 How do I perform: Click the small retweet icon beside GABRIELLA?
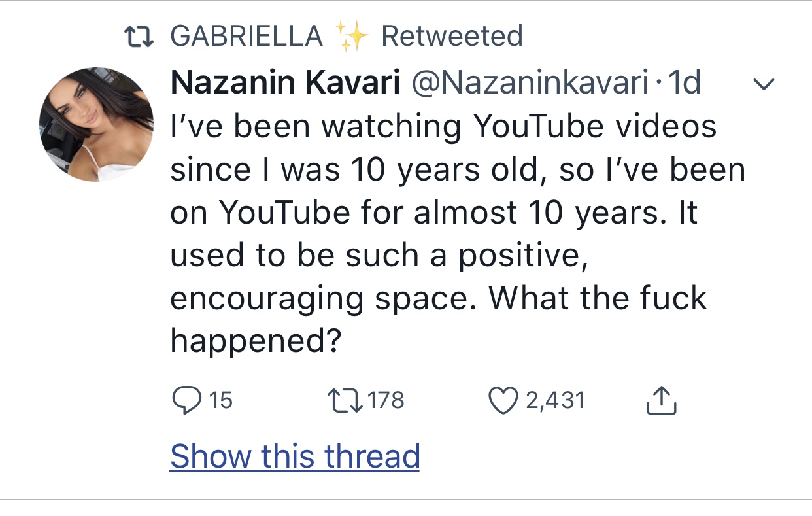click(x=139, y=36)
